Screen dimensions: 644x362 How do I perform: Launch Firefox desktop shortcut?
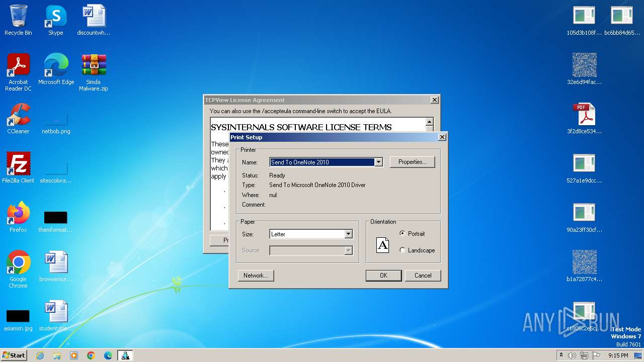click(x=18, y=217)
